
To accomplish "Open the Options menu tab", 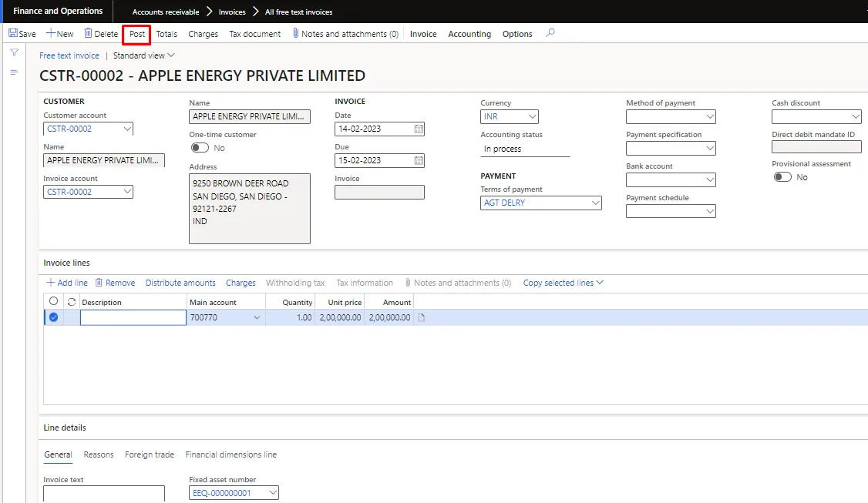I will point(517,34).
